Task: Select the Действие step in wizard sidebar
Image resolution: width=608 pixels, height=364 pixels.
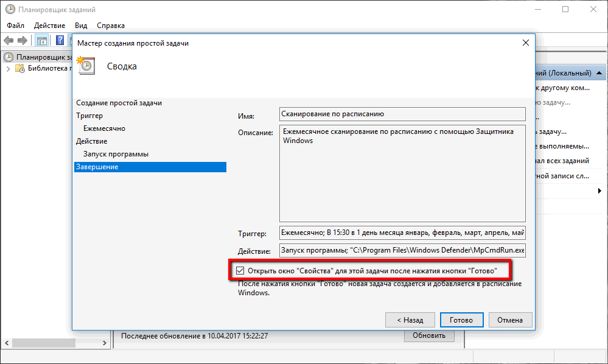Action: 92,141
